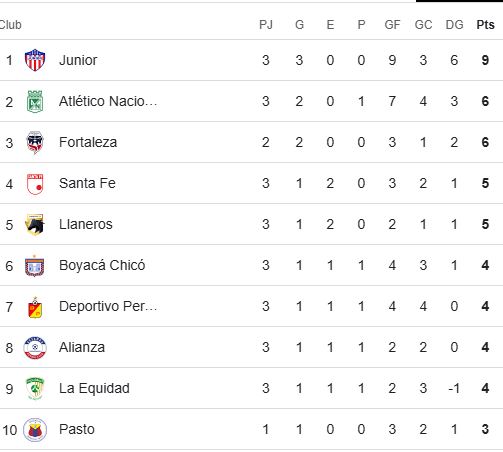
Task: Click the Boyacá Chicó crest
Action: coord(35,266)
